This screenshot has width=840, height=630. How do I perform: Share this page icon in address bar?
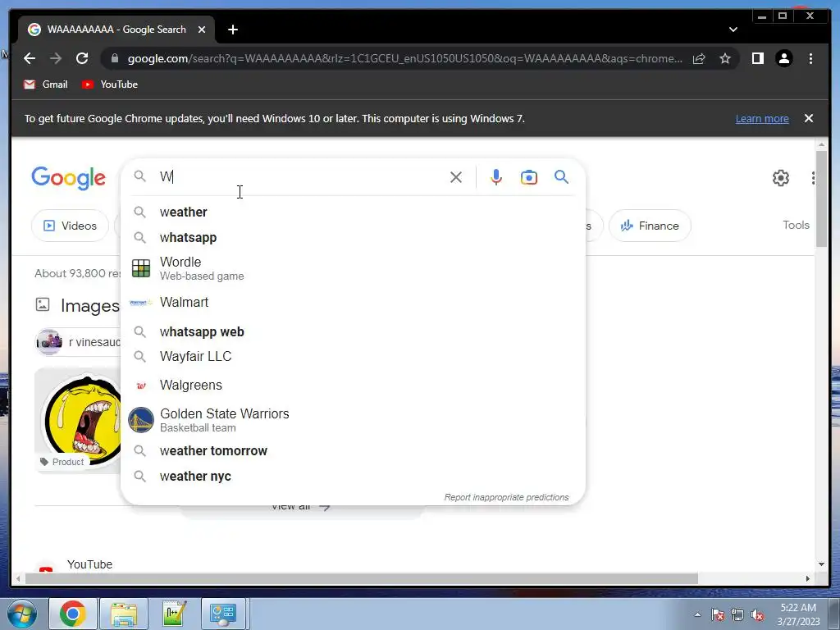pos(699,58)
